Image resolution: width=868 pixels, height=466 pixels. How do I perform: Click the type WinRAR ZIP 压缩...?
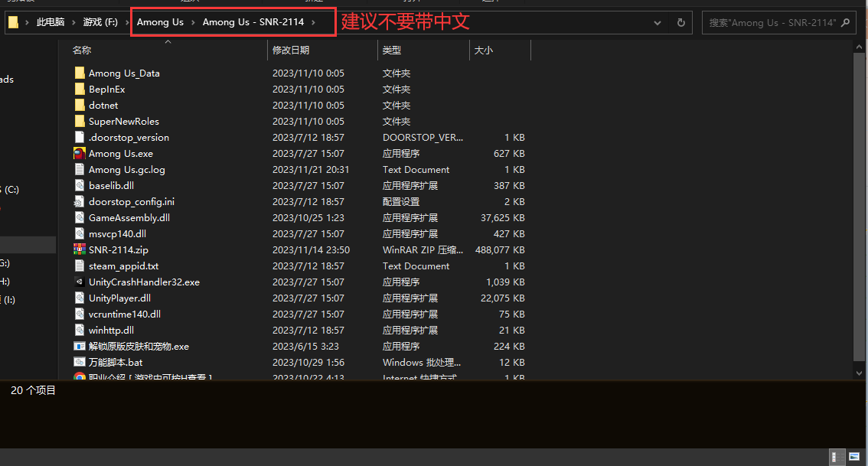pos(423,249)
